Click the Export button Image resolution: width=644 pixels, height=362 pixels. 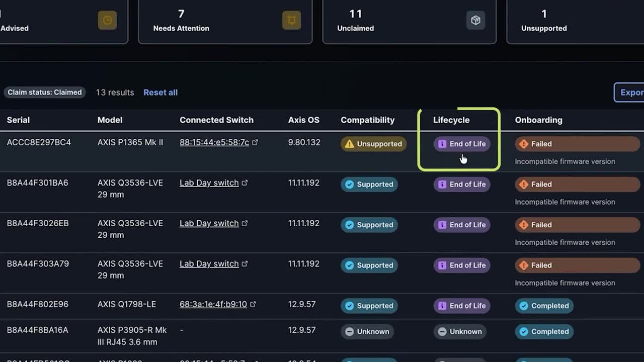[x=629, y=93]
